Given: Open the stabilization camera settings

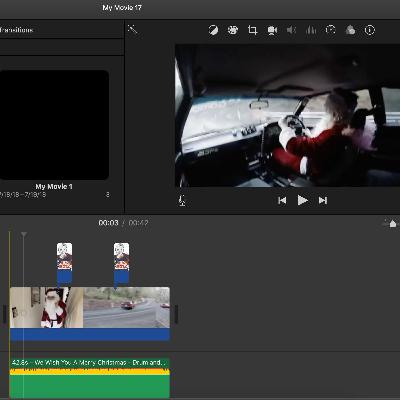Looking at the screenshot, I should 272,30.
